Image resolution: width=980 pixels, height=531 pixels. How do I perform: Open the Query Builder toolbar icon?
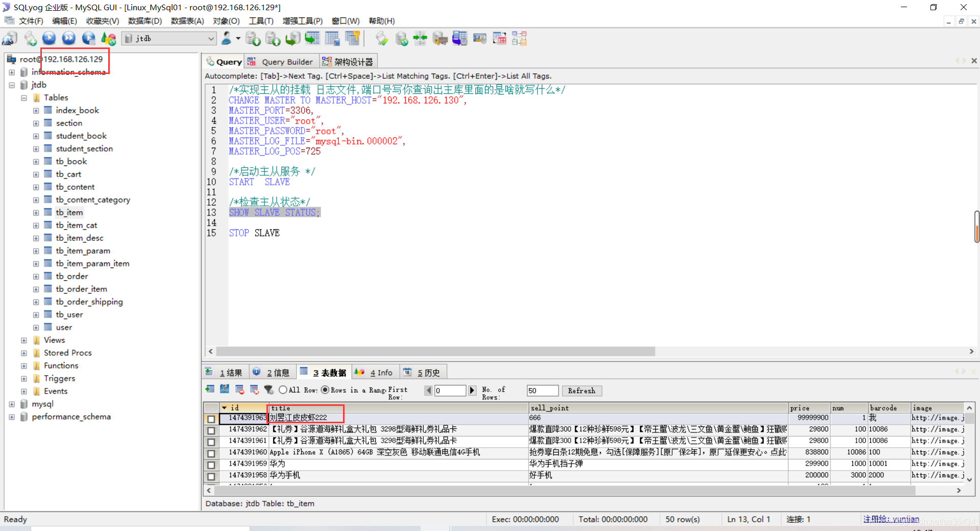(500, 38)
